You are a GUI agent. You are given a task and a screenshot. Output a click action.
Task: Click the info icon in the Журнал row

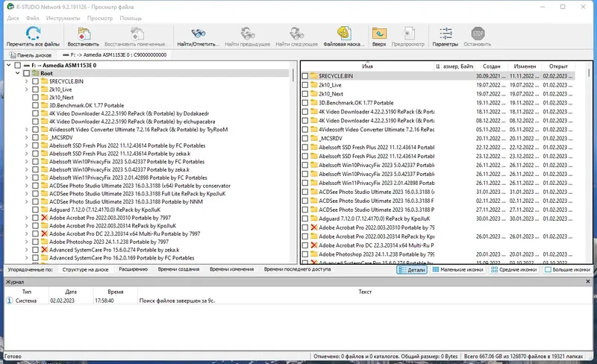[x=9, y=301]
